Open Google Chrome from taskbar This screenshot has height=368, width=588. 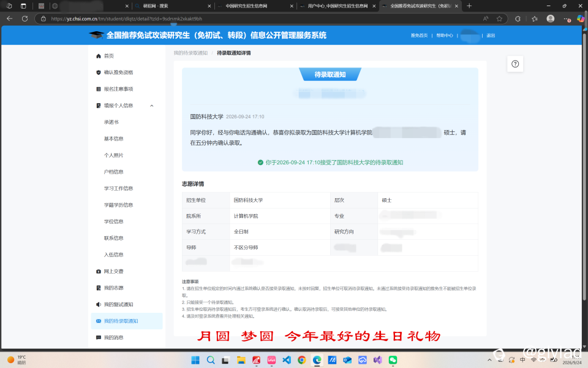click(301, 360)
